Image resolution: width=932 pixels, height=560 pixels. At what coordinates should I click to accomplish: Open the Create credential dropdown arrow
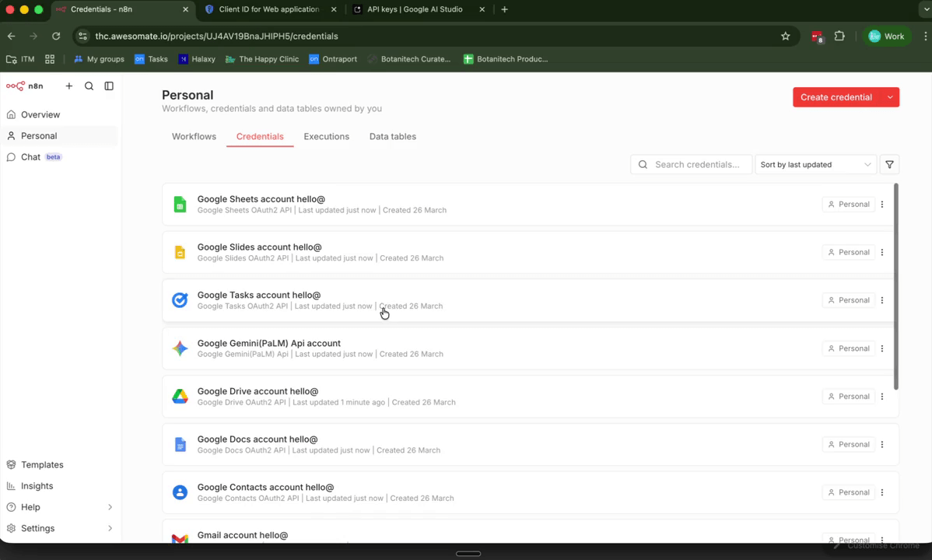[889, 96]
